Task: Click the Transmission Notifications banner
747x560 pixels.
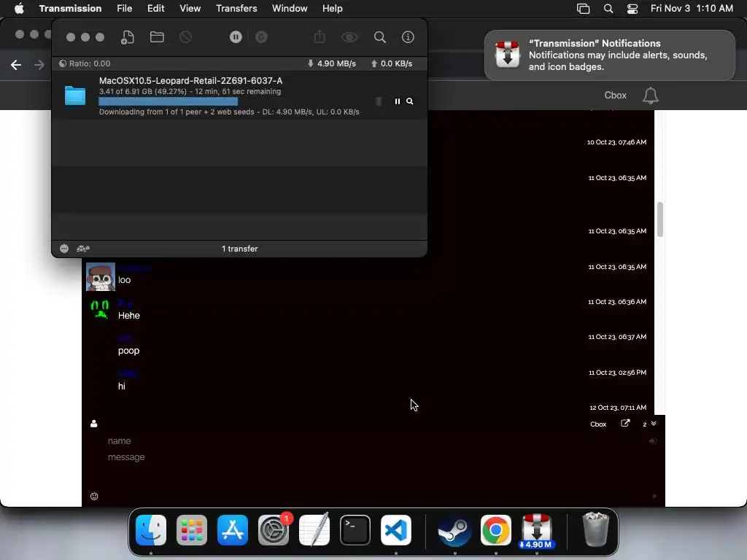Action: [x=609, y=55]
